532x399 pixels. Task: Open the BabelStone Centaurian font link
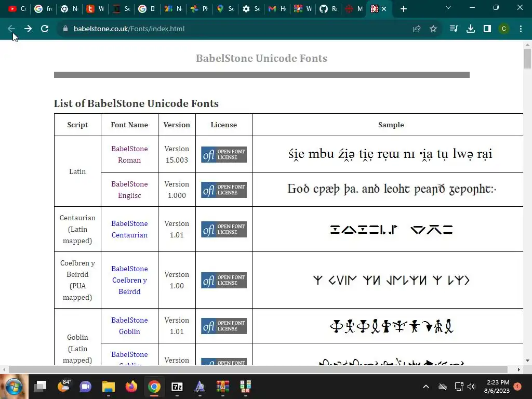(x=129, y=229)
